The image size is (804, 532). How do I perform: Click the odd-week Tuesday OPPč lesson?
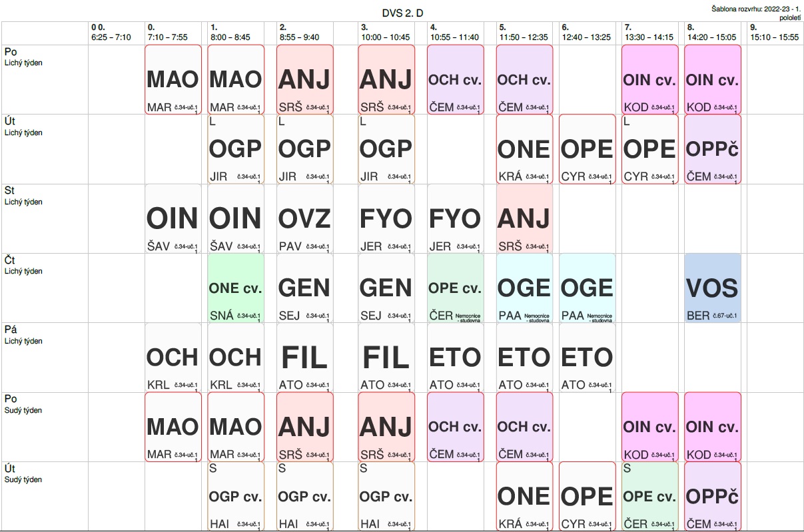point(712,149)
